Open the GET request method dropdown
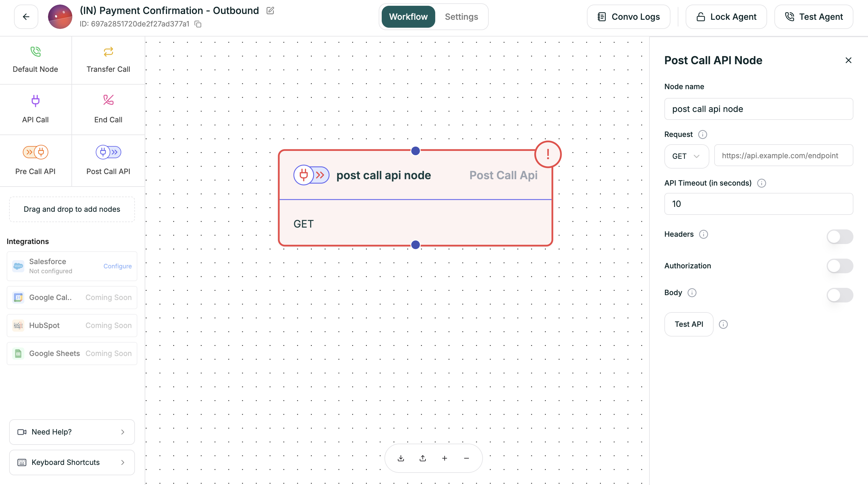Screen dimensions: 868x485 (x=686, y=156)
